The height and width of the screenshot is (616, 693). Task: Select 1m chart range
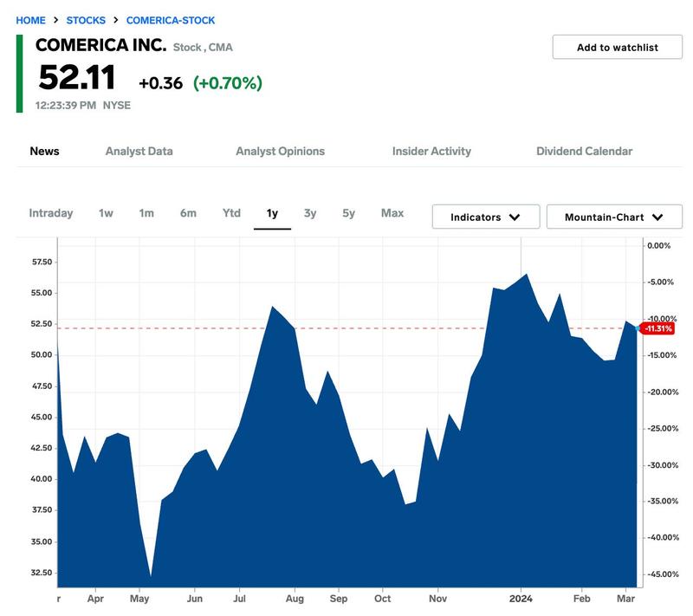click(146, 213)
